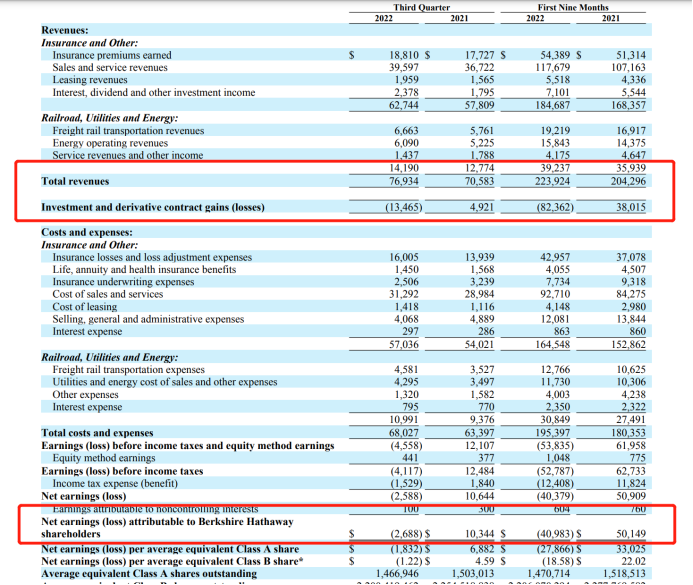Screen dimensions: 693x585
Task: Select the Equity method earnings row label
Action: (x=105, y=457)
